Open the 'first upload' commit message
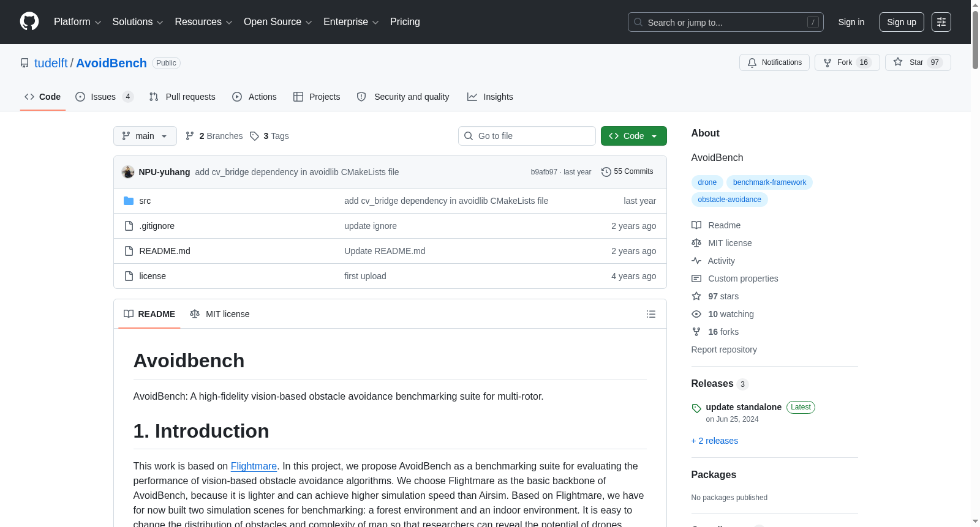 pyautogui.click(x=365, y=276)
